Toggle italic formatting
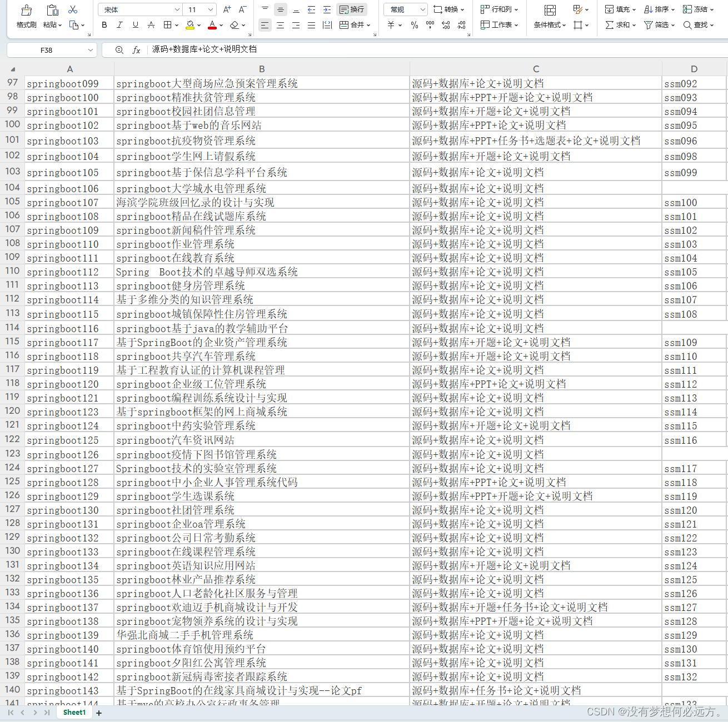Screen dimensions: 728x722 (119, 25)
